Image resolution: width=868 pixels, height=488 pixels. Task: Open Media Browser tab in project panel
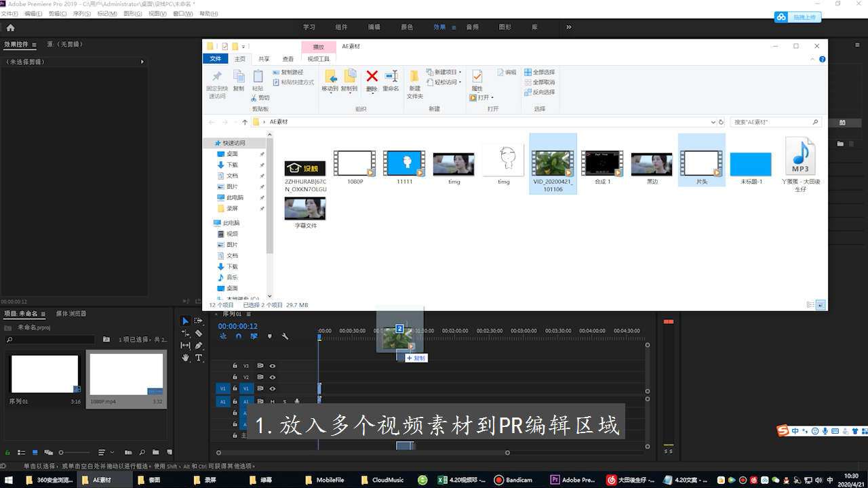(71, 314)
